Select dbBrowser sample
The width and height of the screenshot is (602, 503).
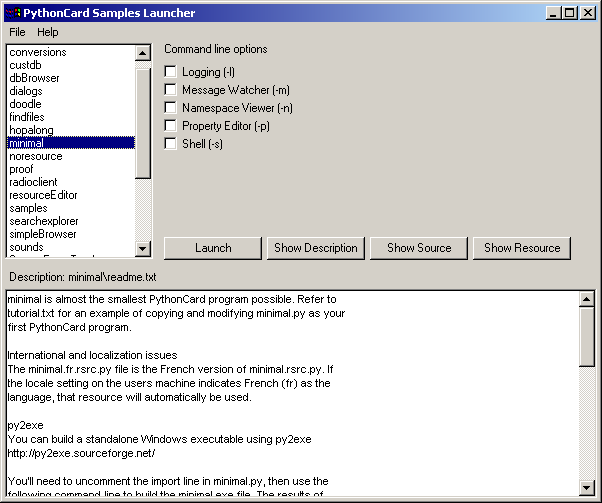71,78
